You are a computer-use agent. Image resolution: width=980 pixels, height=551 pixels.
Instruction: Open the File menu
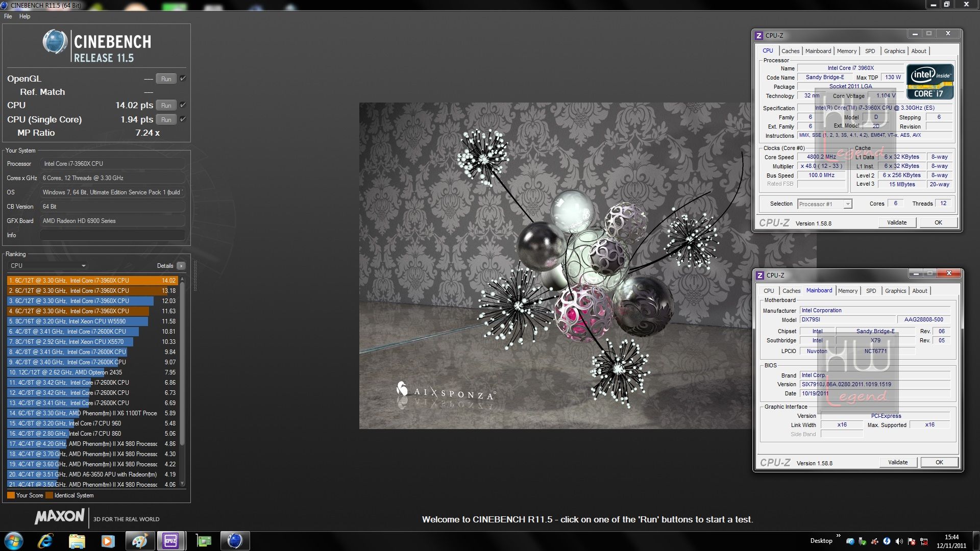8,16
